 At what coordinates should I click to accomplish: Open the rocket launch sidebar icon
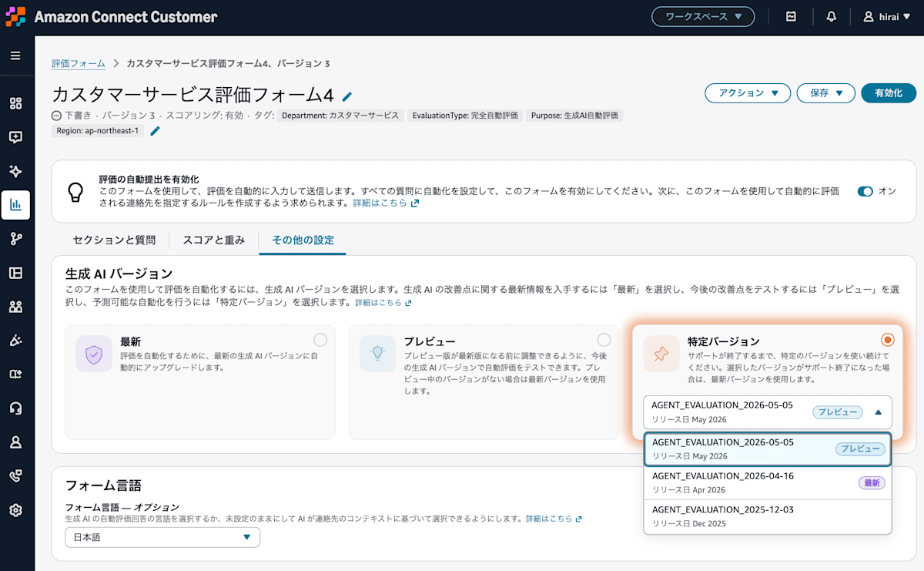(15, 341)
